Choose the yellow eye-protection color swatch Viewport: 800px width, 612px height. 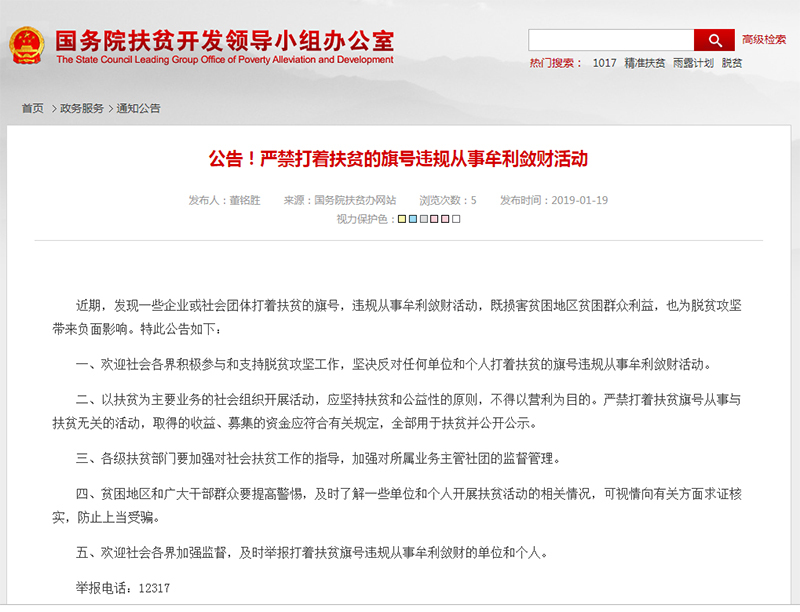[402, 219]
